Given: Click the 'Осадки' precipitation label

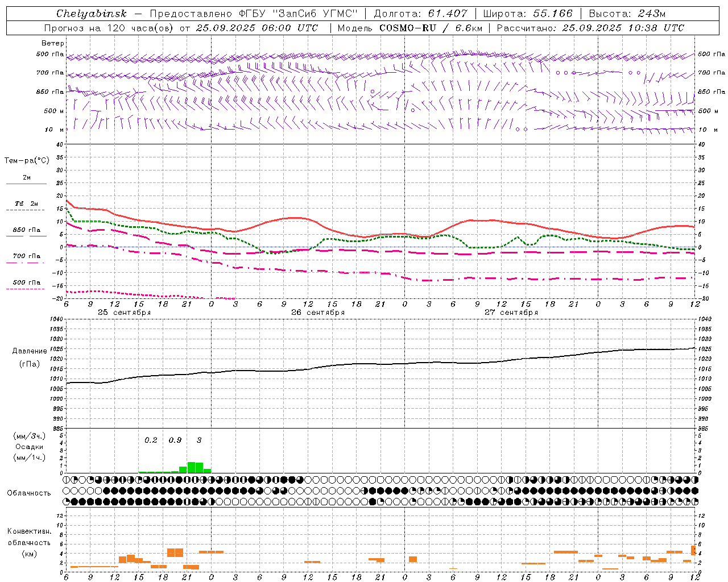Looking at the screenshot, I should 30,447.
